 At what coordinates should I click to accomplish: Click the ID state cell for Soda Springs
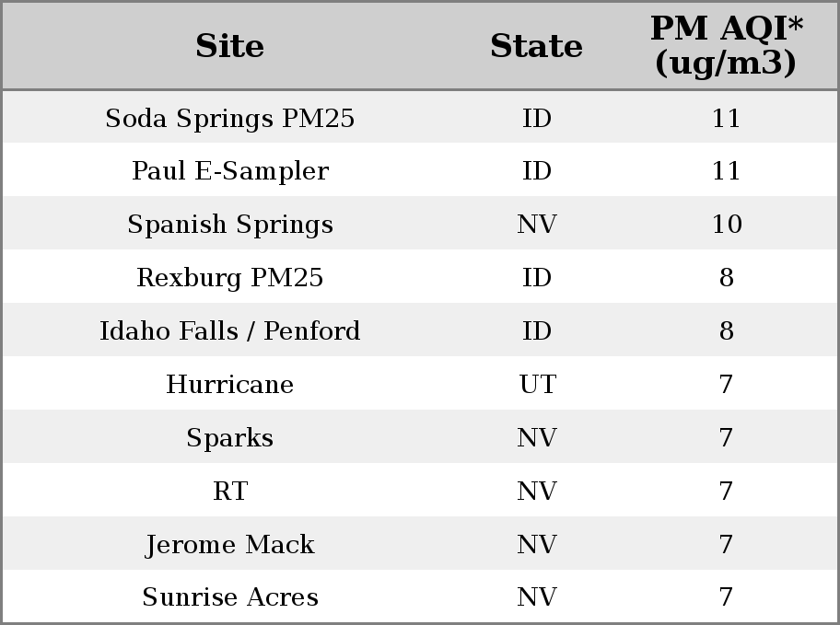537,118
